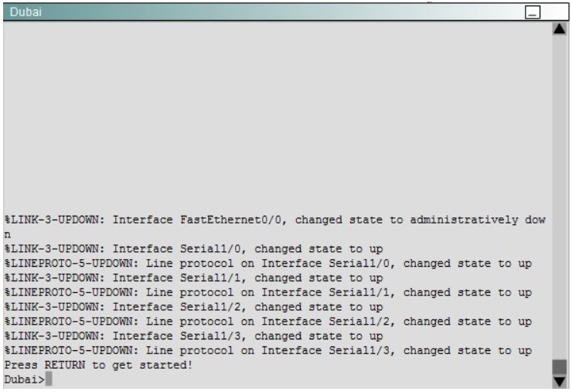Viewport: 572px width, 392px height.
Task: Click the Dubai title bar label
Action: pos(26,12)
